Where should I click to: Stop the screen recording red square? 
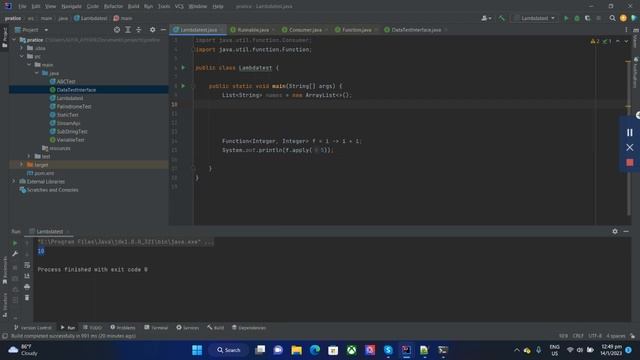coord(630,162)
